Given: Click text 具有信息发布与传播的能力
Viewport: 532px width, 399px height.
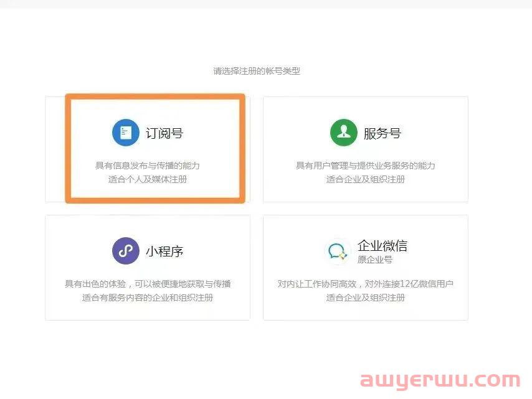Looking at the screenshot, I should [147, 166].
